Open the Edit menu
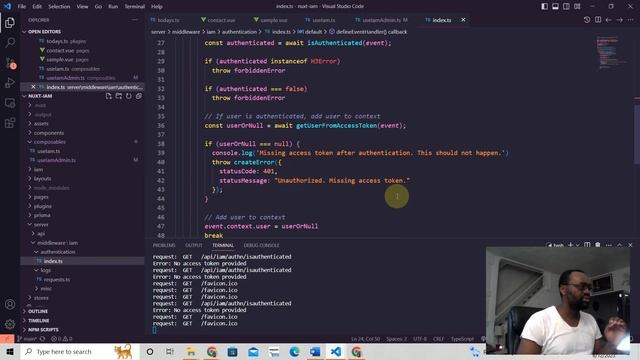 (x=37, y=6)
